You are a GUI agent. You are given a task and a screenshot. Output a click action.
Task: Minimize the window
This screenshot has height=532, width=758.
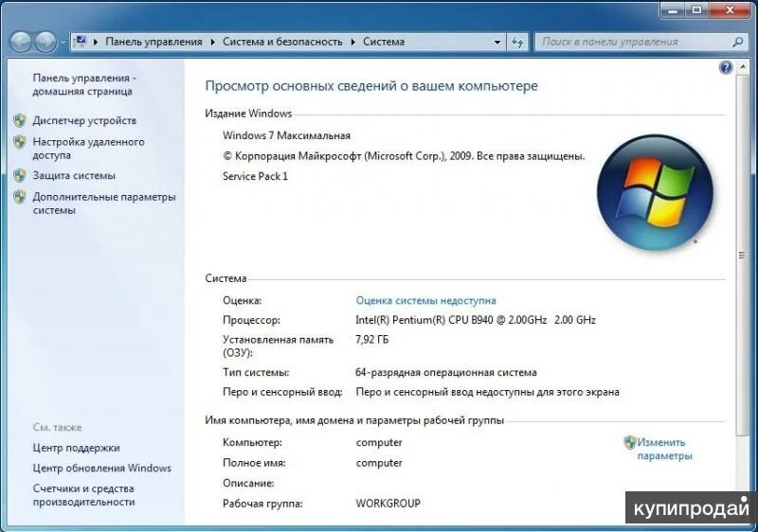point(673,9)
